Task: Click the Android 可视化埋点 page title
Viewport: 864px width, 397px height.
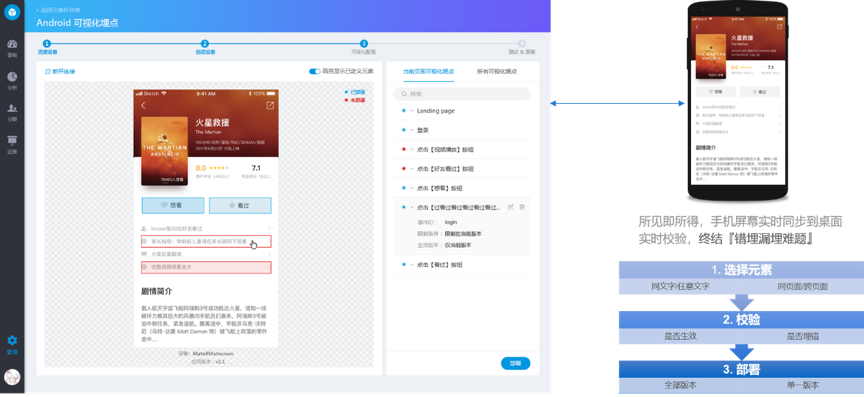Action: (77, 23)
